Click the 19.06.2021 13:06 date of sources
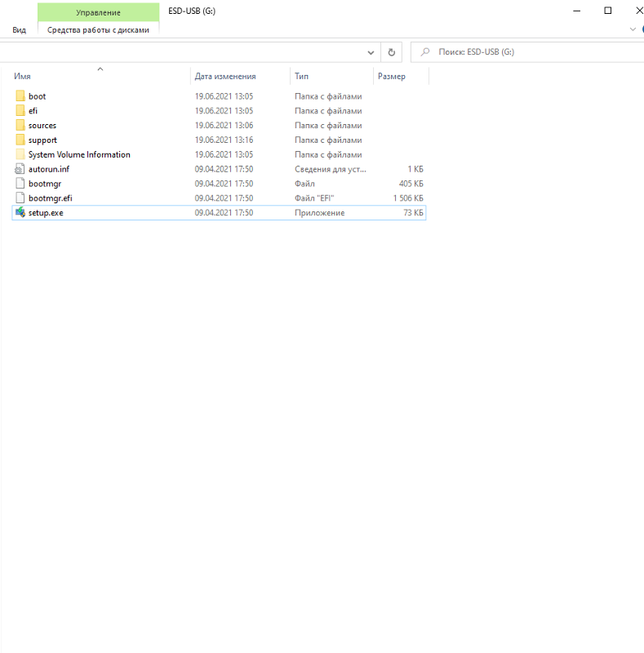 (224, 126)
